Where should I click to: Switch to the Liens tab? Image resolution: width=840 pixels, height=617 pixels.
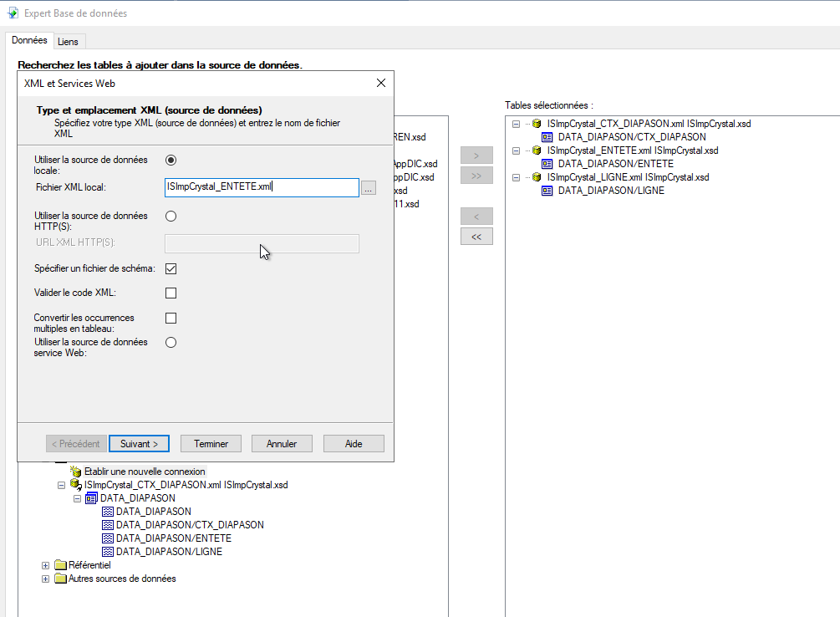pyautogui.click(x=68, y=42)
